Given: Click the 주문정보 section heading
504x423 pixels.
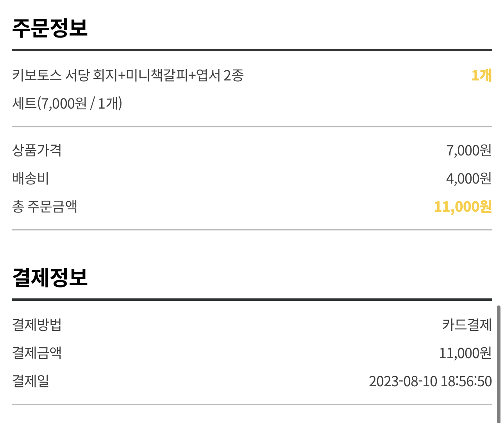Looking at the screenshot, I should coord(50,28).
